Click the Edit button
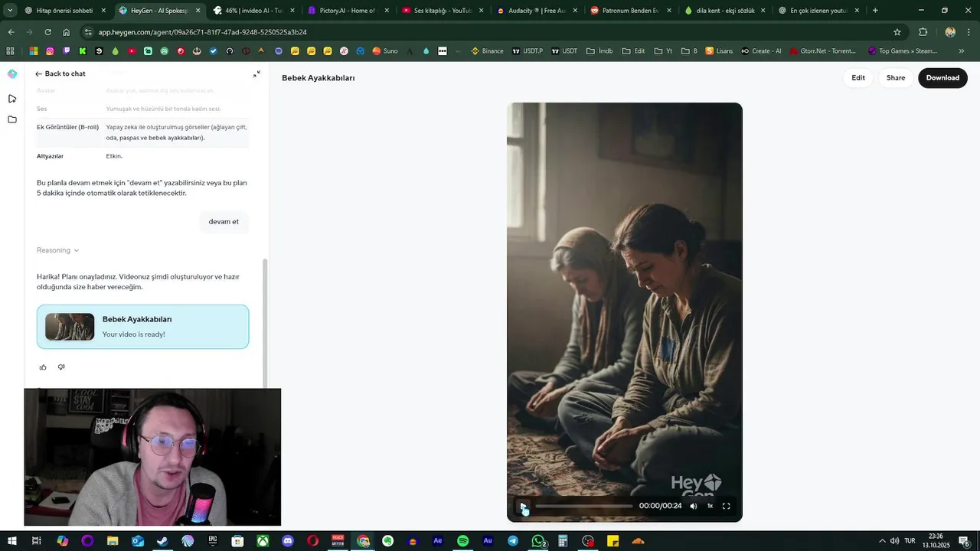 pos(858,78)
